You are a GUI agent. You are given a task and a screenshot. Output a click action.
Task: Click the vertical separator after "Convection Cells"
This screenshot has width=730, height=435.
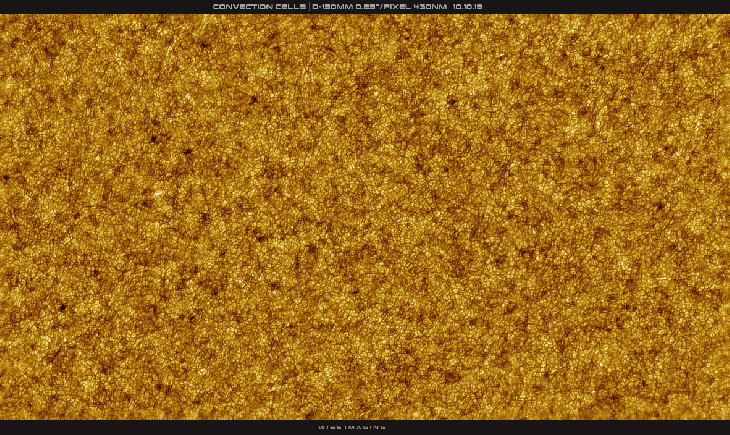point(309,7)
